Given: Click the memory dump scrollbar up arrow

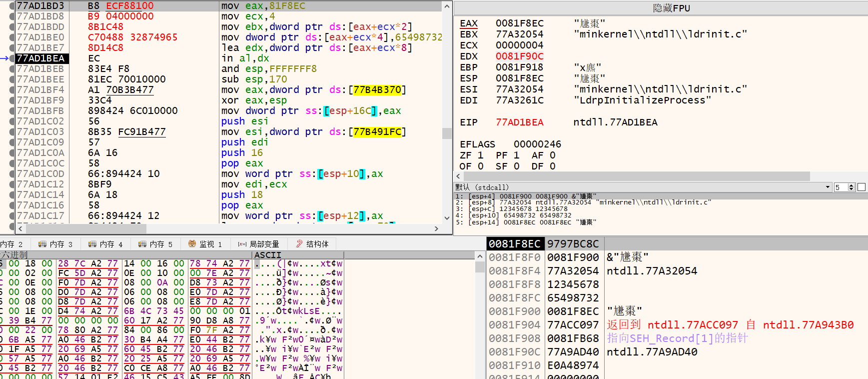Looking at the screenshot, I should 480,256.
